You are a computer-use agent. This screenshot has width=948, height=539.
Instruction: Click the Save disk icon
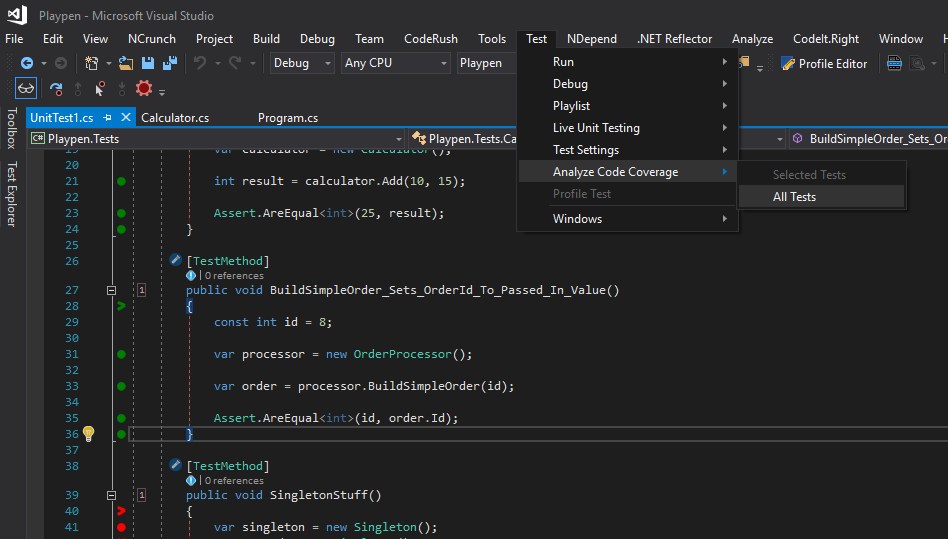(x=148, y=63)
